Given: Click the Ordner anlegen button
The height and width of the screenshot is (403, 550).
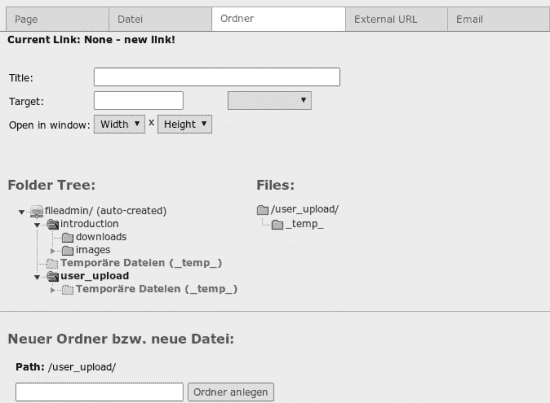Looking at the screenshot, I should click(231, 392).
